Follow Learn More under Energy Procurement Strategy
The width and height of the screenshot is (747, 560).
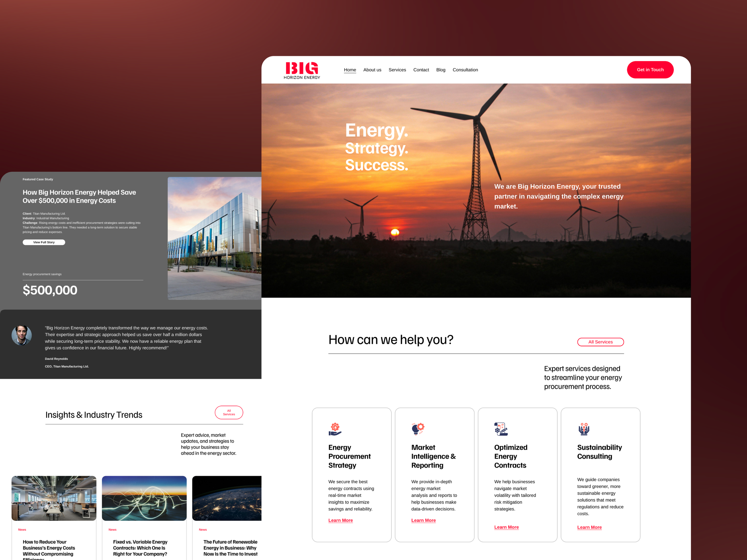pyautogui.click(x=340, y=520)
